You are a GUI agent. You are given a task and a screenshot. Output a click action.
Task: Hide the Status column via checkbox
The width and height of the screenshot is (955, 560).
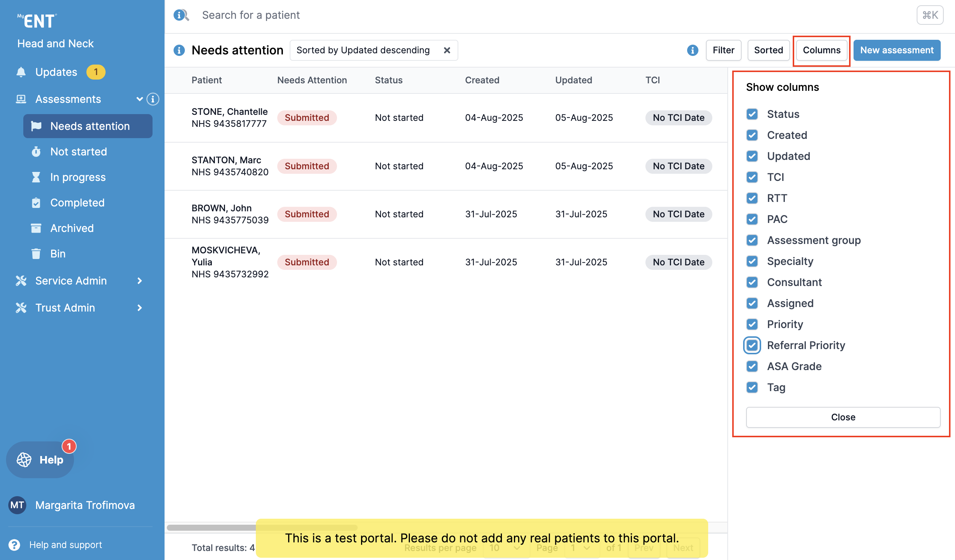(x=752, y=114)
